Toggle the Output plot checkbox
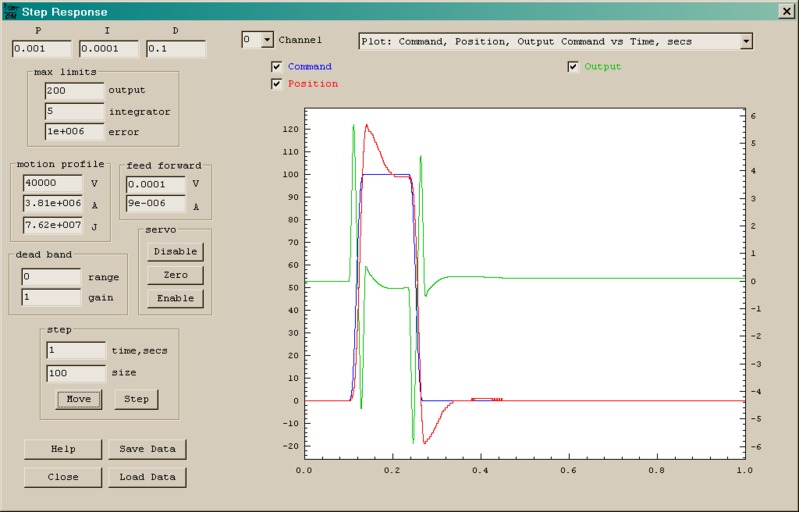This screenshot has height=512, width=799. point(573,67)
